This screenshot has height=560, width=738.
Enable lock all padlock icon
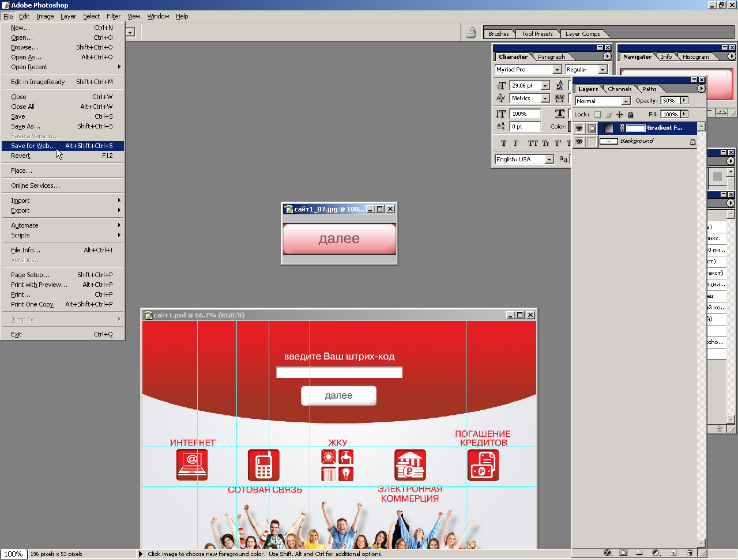(630, 115)
